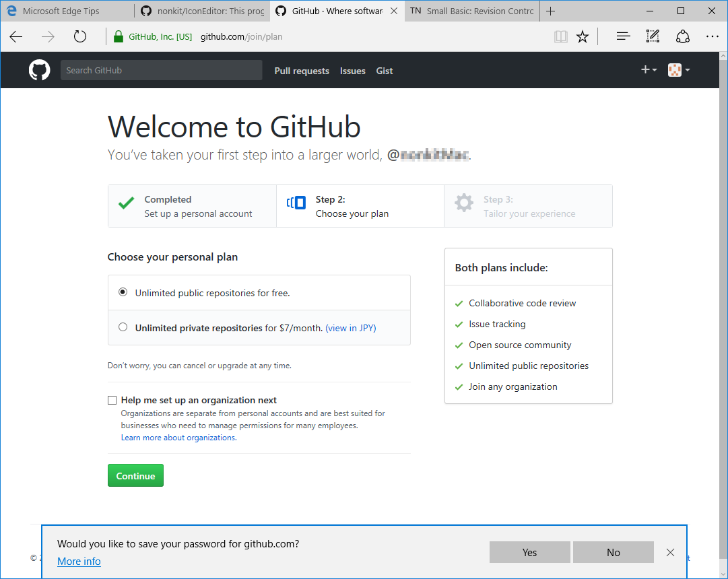The image size is (728, 579).
Task: Click the Welcome to GitHub heading
Action: [234, 127]
